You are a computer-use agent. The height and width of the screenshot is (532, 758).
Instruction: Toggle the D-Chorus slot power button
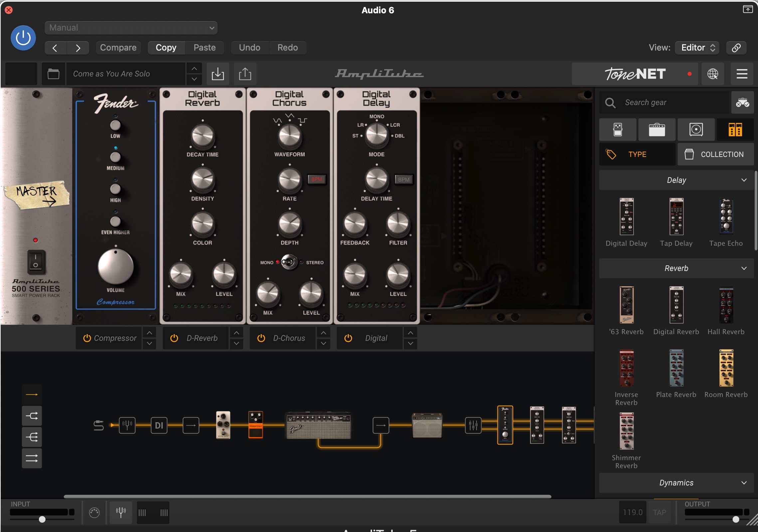pos(261,338)
